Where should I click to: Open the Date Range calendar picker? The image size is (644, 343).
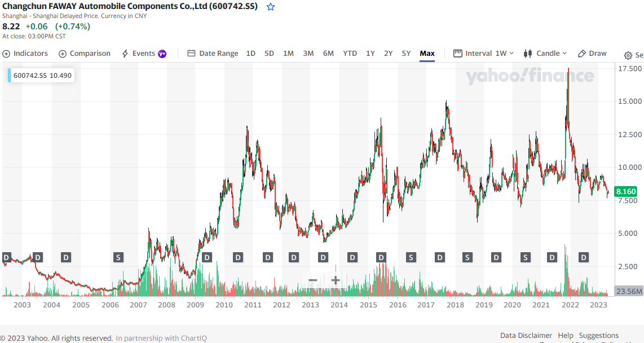click(213, 54)
